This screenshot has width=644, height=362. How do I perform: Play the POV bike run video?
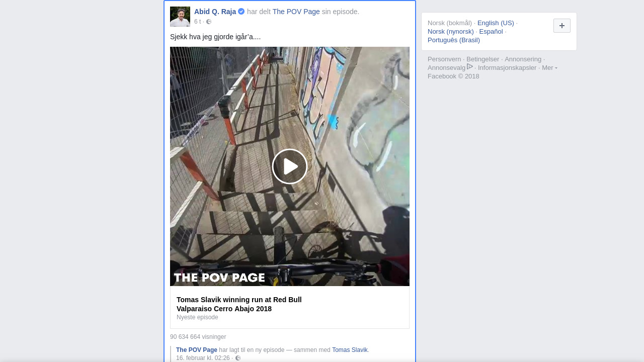290,166
